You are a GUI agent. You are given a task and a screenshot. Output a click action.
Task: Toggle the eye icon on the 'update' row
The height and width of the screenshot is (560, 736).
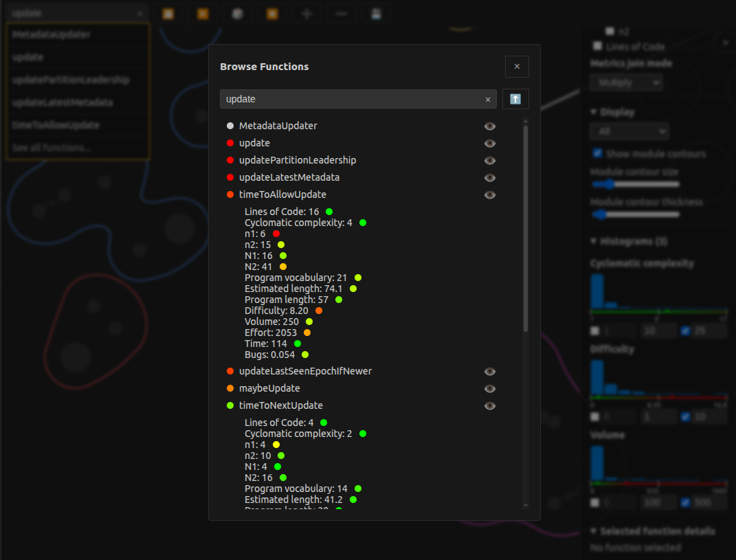click(489, 143)
